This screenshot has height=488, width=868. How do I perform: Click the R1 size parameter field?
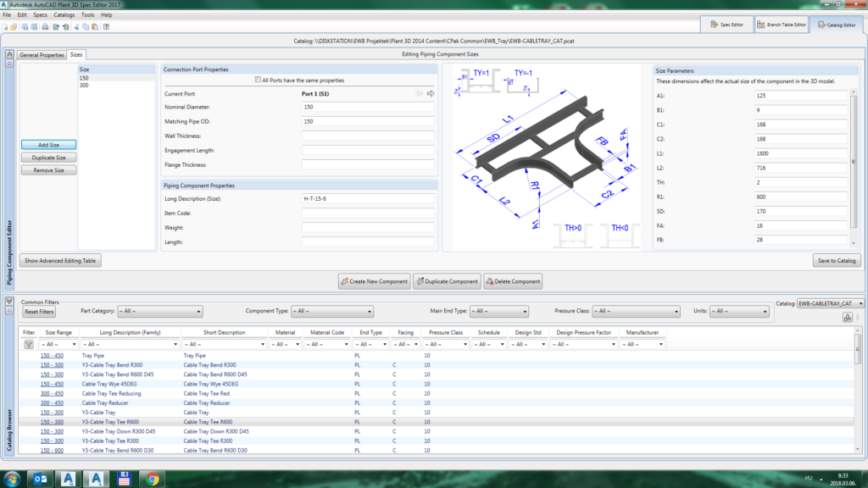coord(800,197)
